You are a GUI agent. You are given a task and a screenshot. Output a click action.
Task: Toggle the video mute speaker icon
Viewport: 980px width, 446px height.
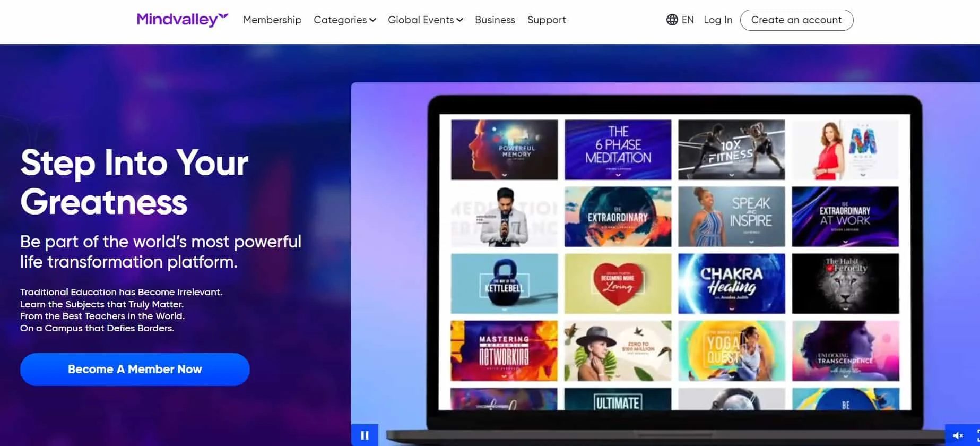point(958,436)
